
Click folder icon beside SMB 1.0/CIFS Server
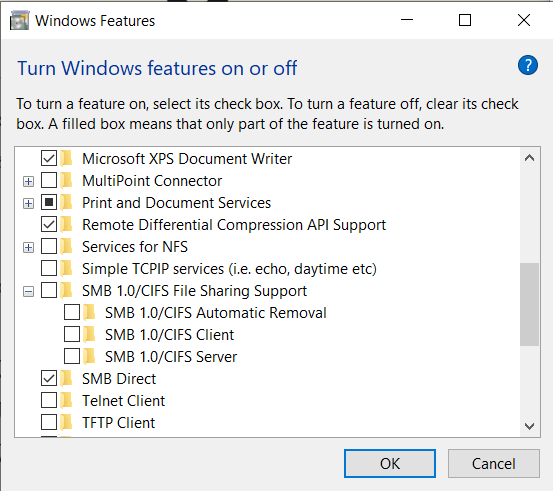89,356
